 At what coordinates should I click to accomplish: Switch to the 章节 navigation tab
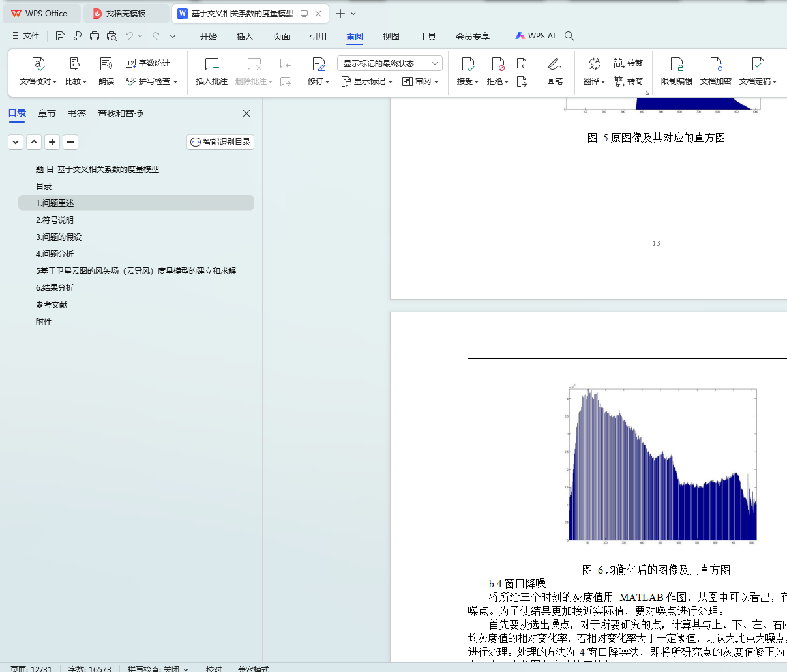47,113
